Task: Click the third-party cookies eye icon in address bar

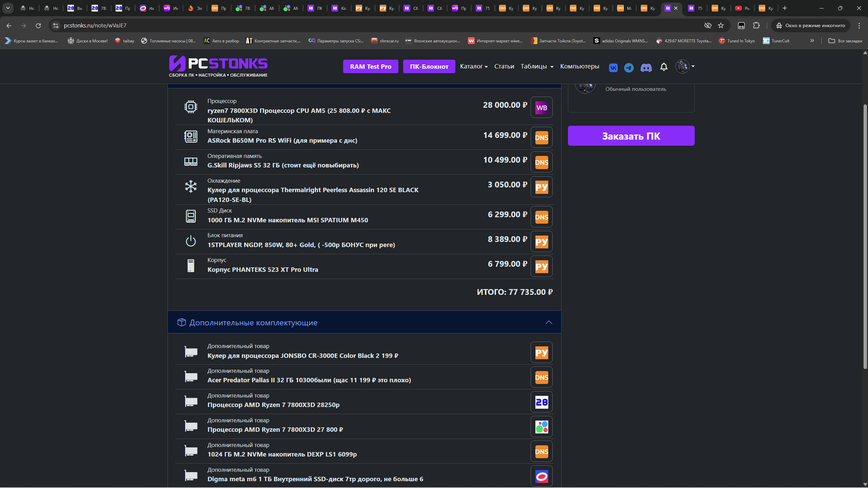Action: click(x=707, y=25)
